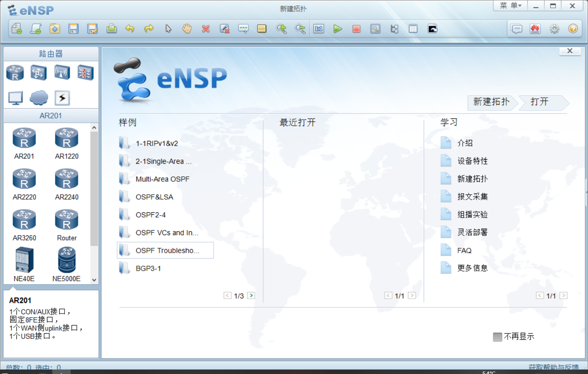588x374 pixels.
Task: Click the Start (green play) toolbar icon
Action: coord(337,29)
